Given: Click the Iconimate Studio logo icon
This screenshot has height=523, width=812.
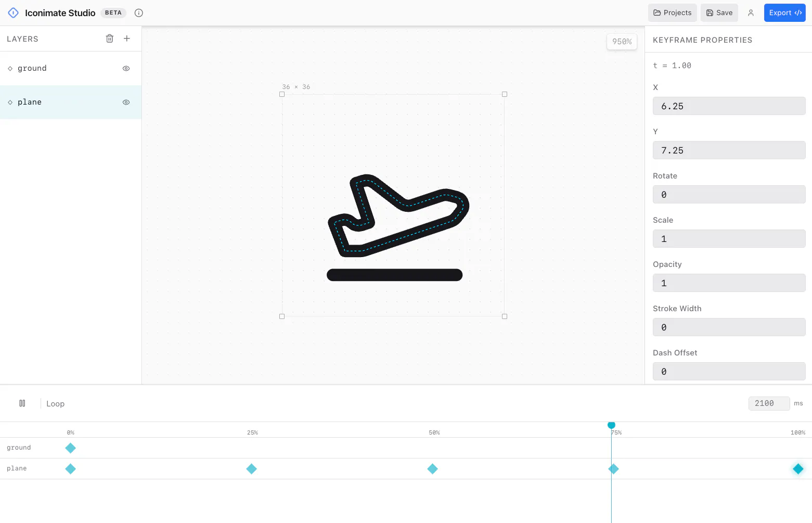Looking at the screenshot, I should tap(14, 12).
